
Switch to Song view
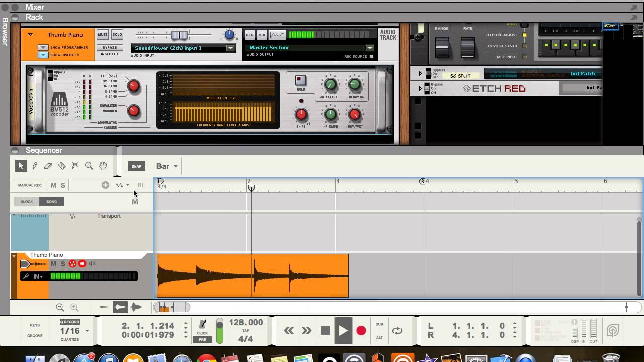click(52, 202)
